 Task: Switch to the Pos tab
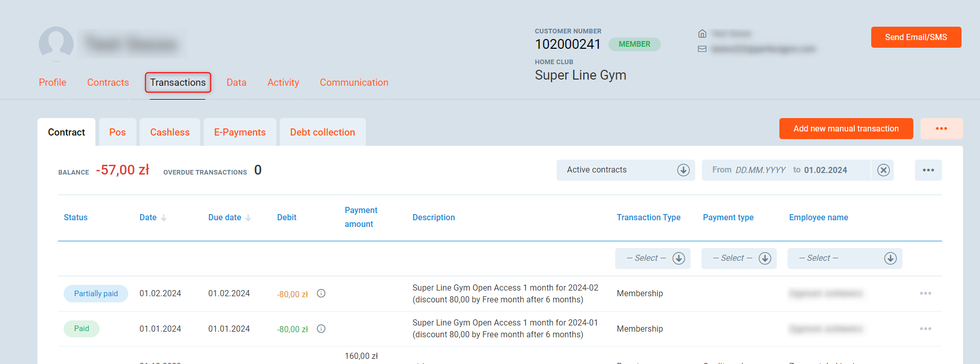117,132
